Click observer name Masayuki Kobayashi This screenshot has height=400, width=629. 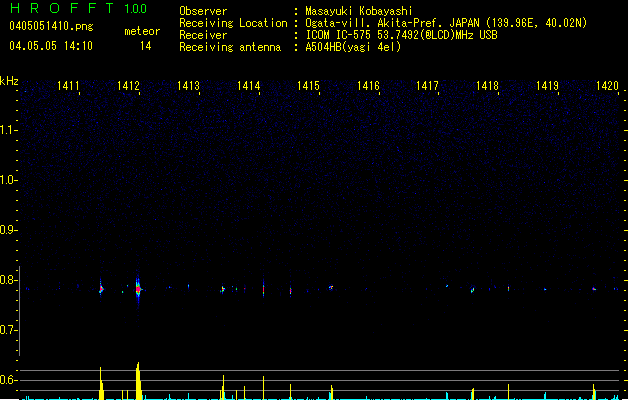click(359, 11)
